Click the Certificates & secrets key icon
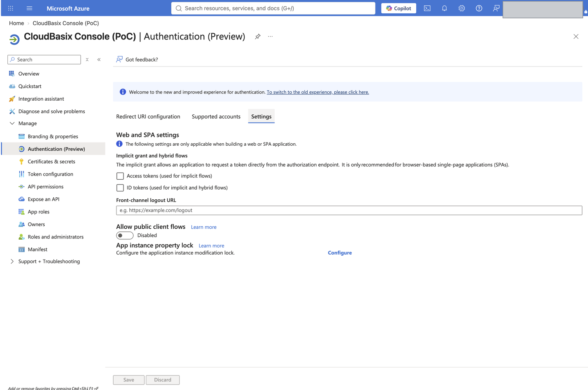The image size is (588, 390). [x=22, y=161]
